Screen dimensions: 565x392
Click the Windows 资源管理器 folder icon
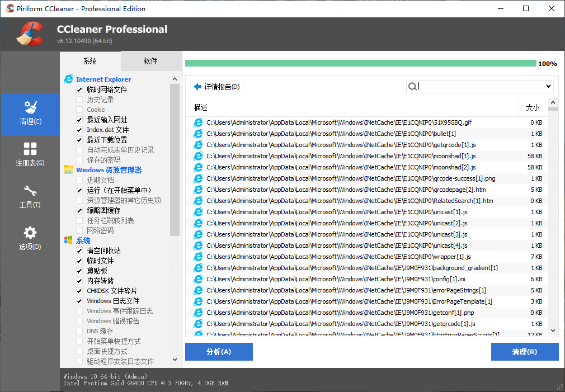68,170
